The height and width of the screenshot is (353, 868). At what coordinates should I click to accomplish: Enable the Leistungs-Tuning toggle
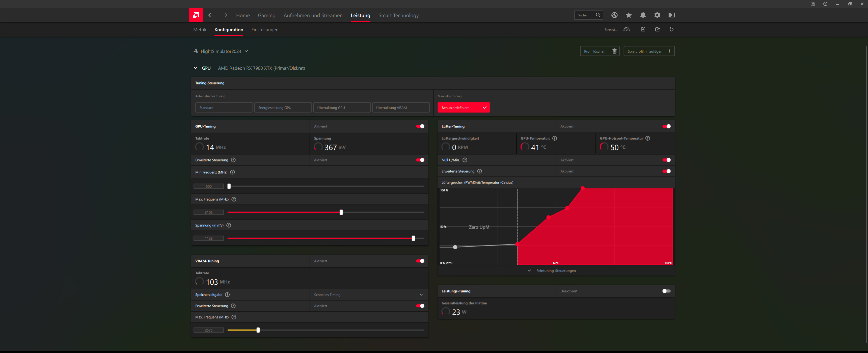(x=666, y=291)
